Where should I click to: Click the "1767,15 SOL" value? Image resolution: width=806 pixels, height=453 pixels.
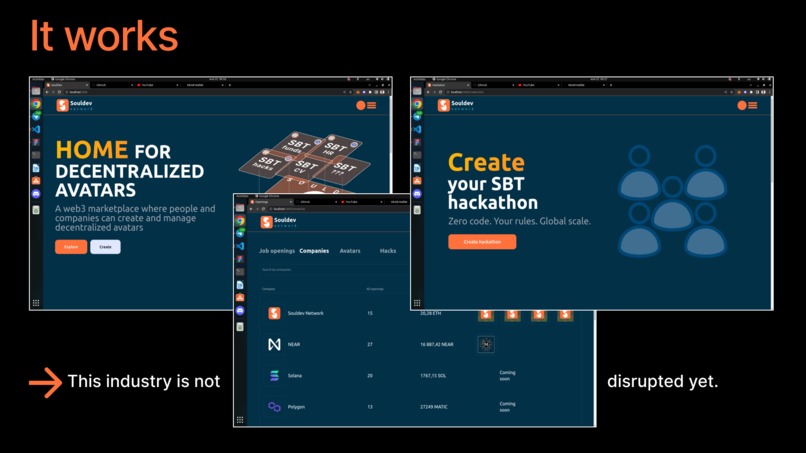pyautogui.click(x=433, y=376)
